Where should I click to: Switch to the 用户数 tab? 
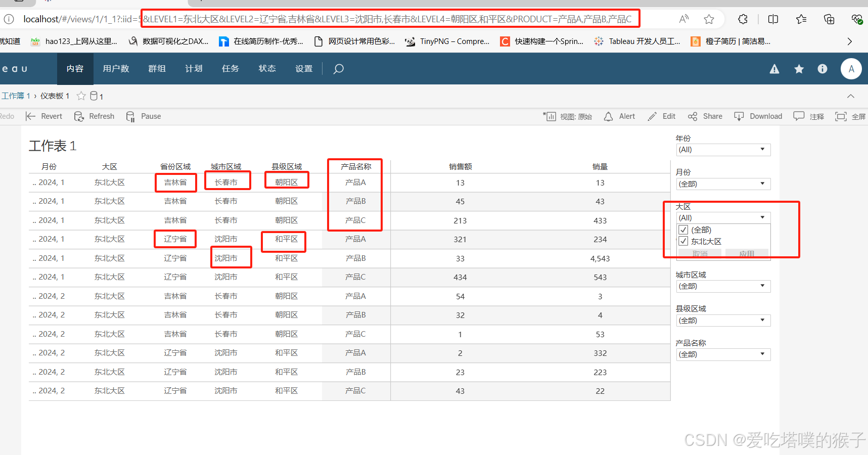[x=116, y=69]
